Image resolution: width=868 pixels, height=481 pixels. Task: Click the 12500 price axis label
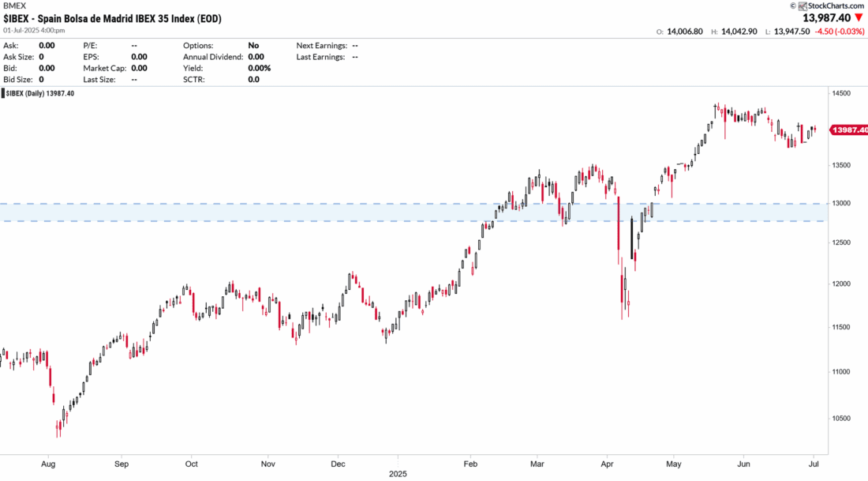point(841,242)
